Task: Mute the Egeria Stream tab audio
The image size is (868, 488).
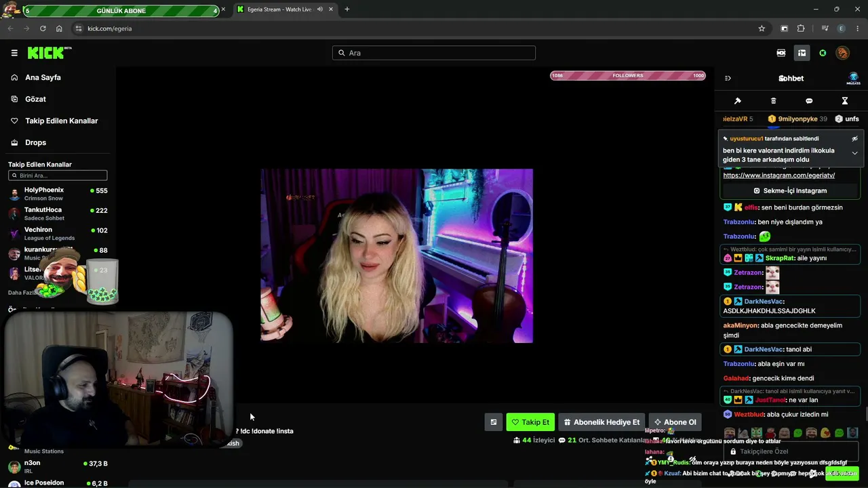Action: pyautogui.click(x=319, y=9)
